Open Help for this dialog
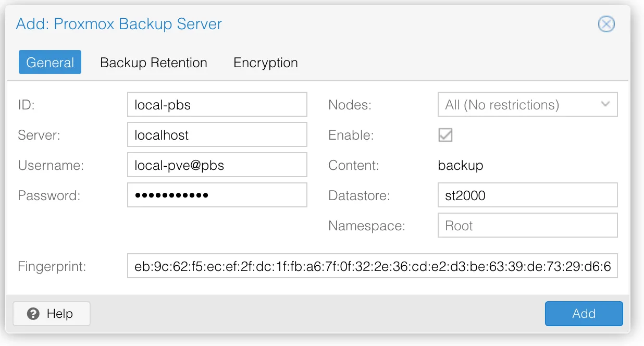The height and width of the screenshot is (346, 644). click(52, 314)
